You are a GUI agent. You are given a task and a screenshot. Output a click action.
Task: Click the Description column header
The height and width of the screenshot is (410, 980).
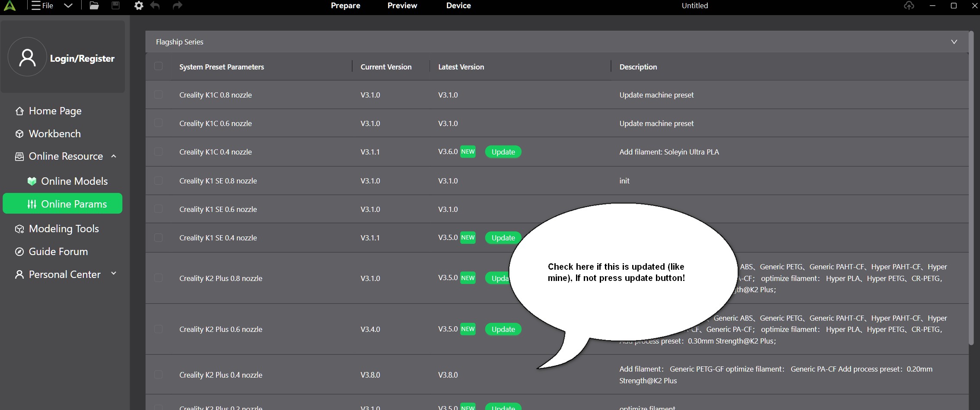click(638, 67)
